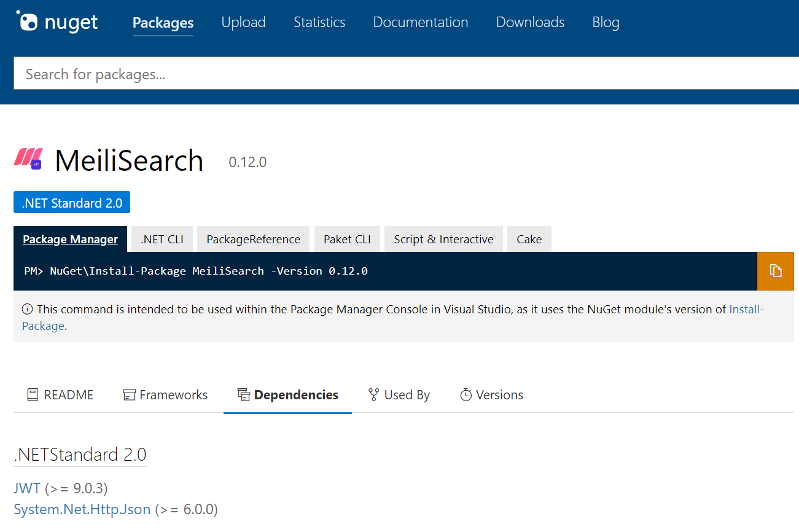Select the Package Manager tab
Image resolution: width=799 pixels, height=532 pixels.
coord(70,239)
